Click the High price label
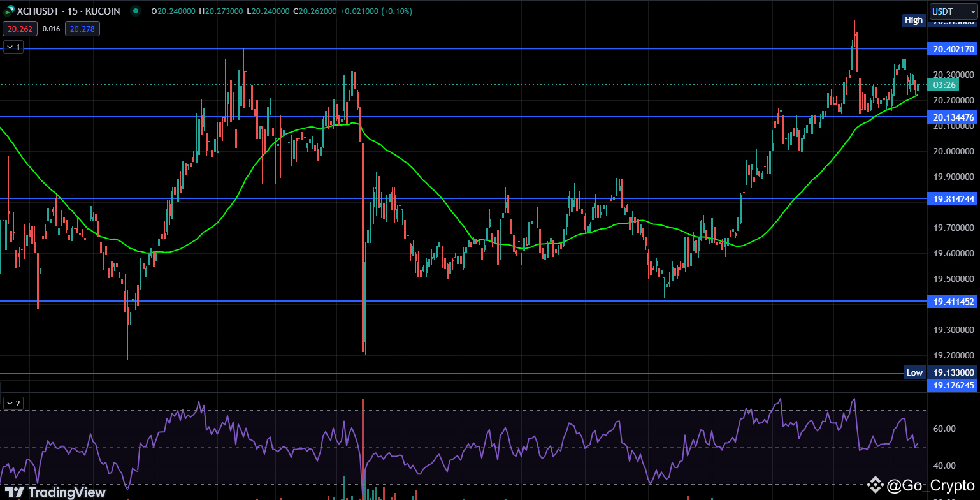The height and width of the screenshot is (500, 980). [x=913, y=20]
